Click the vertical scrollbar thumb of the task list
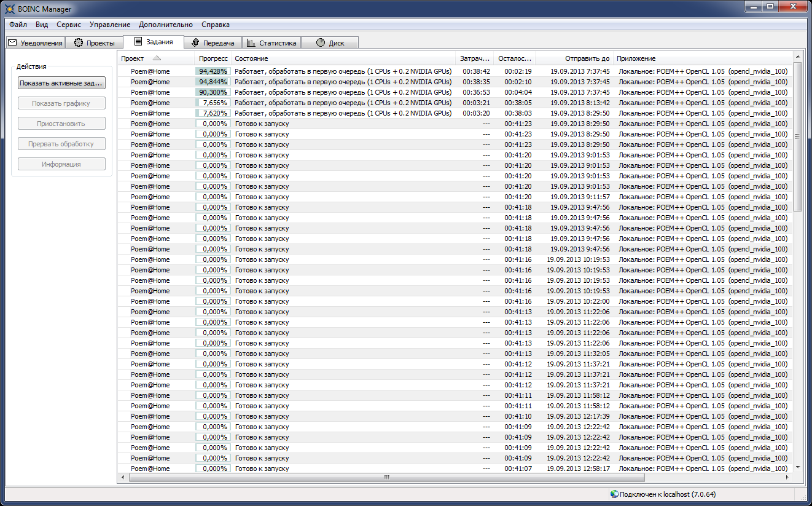The height and width of the screenshot is (506, 812). [797, 136]
